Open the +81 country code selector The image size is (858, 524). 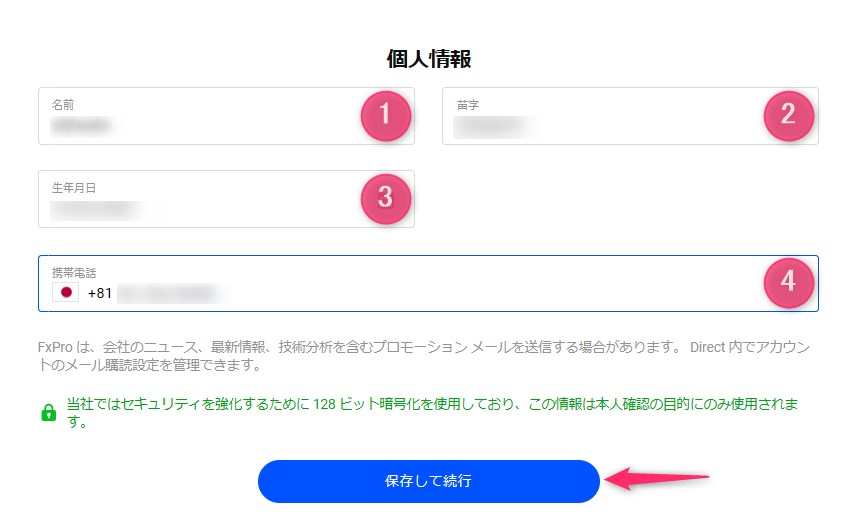click(100, 293)
